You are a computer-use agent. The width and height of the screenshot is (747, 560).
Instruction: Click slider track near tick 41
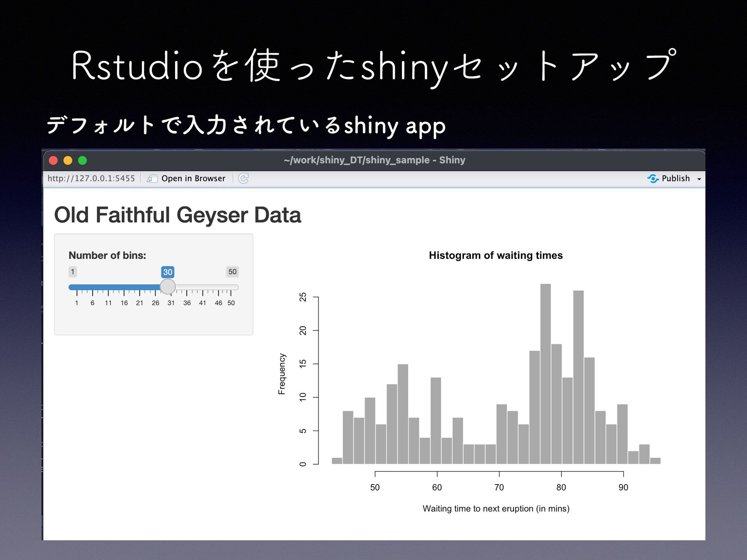point(203,287)
